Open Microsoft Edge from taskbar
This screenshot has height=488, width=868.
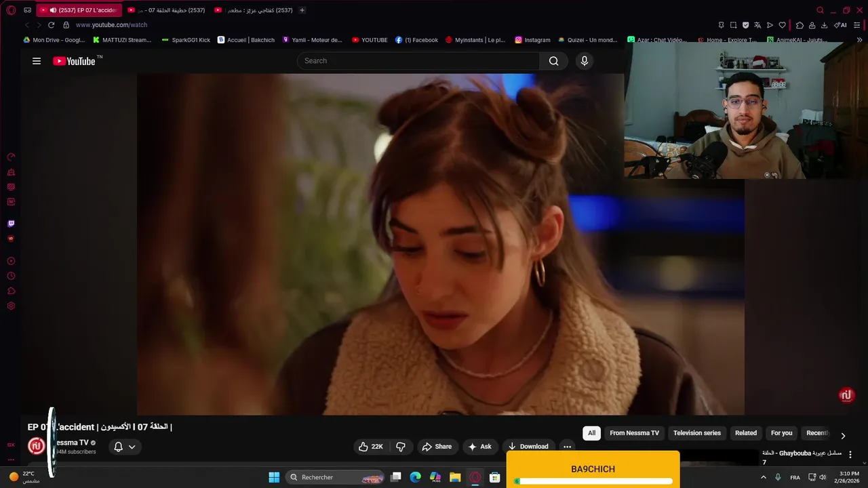click(416, 477)
